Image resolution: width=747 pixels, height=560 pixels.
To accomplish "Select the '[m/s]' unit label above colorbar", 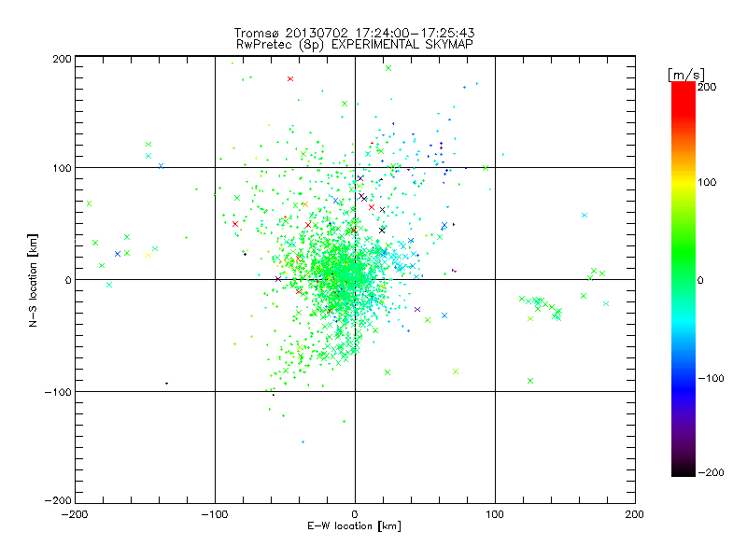I will pos(685,75).
